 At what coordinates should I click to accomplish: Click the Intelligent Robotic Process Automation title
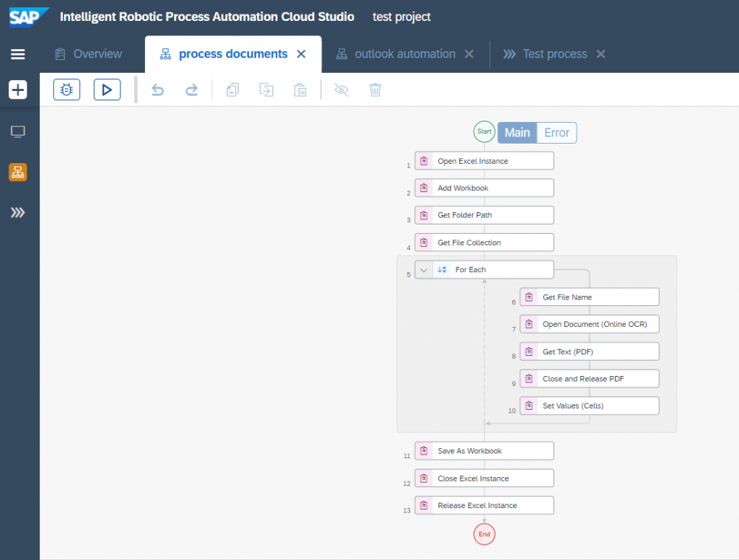click(207, 17)
